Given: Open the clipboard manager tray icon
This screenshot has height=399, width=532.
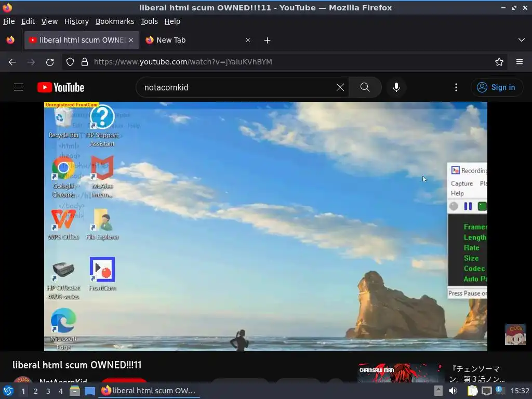Looking at the screenshot, I should tap(472, 391).
